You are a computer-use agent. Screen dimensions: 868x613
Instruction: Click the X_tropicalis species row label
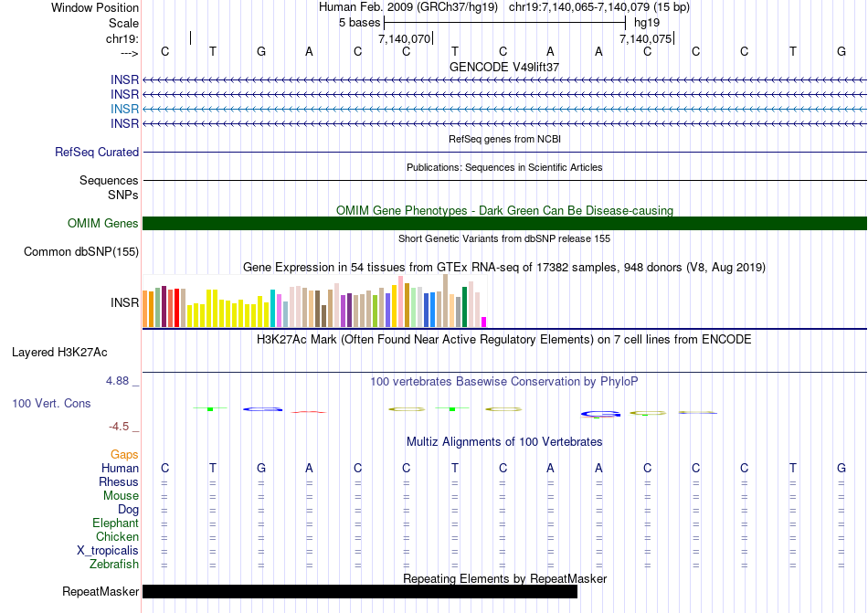point(108,551)
